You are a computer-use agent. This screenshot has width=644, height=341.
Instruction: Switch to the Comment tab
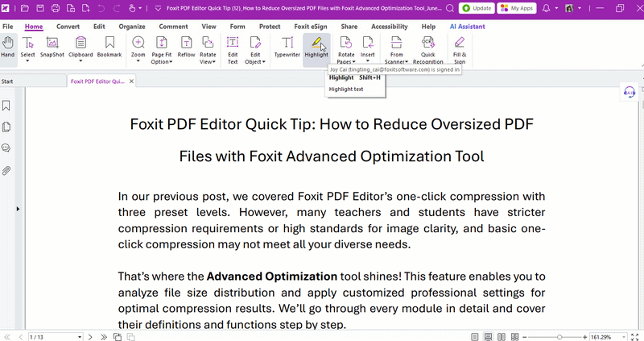click(x=173, y=27)
